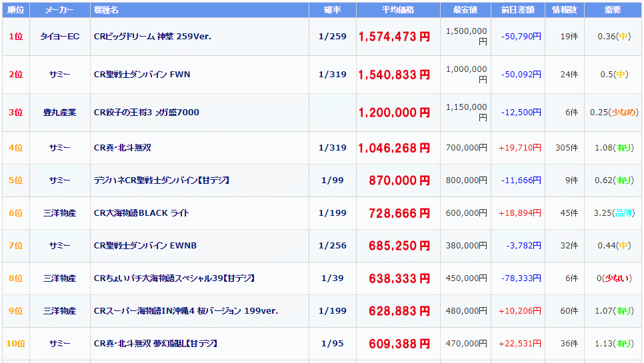Click rank label 4位
The width and height of the screenshot is (644, 363).
coord(16,148)
